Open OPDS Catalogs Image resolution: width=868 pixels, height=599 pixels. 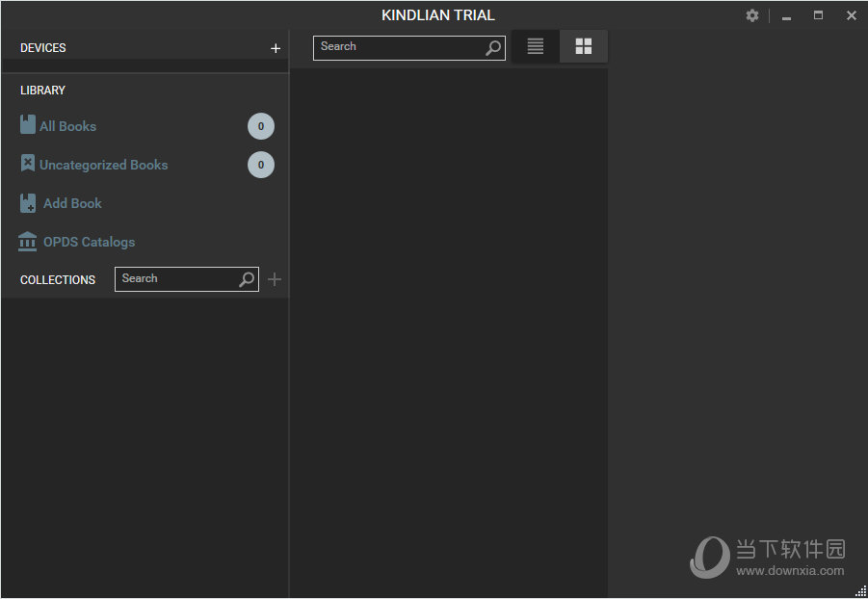pyautogui.click(x=90, y=242)
